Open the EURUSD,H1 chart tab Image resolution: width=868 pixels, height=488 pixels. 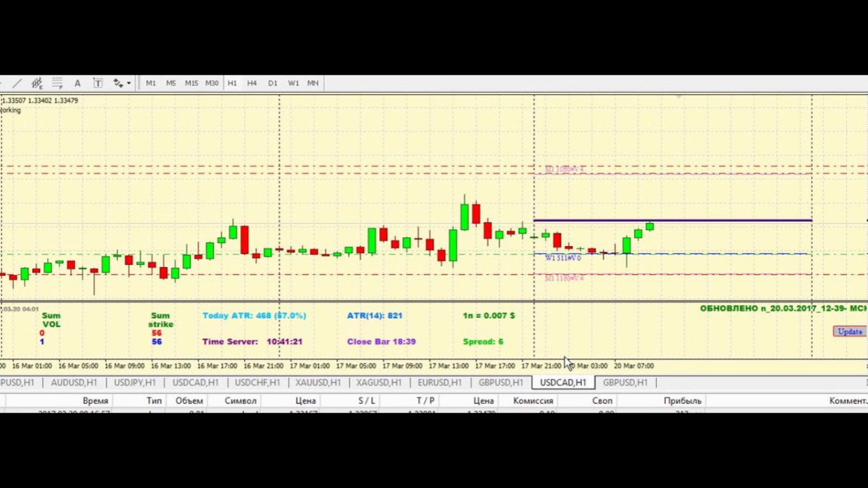coord(439,383)
